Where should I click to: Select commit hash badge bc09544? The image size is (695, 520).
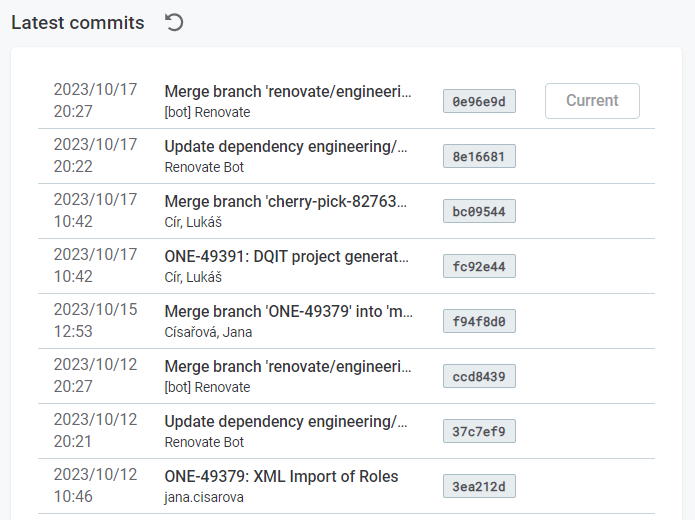479,211
